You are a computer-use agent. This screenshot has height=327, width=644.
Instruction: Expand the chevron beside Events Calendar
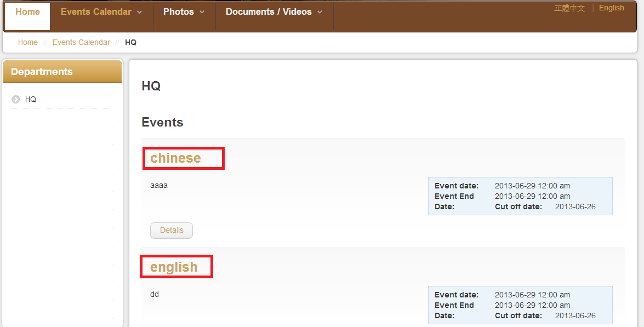(140, 13)
